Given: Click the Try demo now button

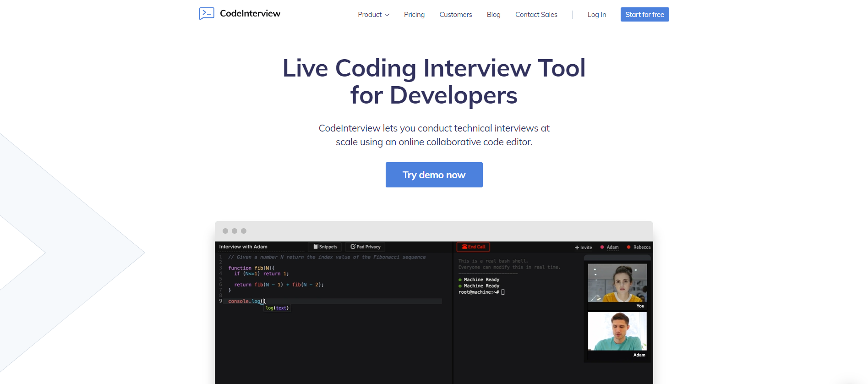Looking at the screenshot, I should [434, 175].
